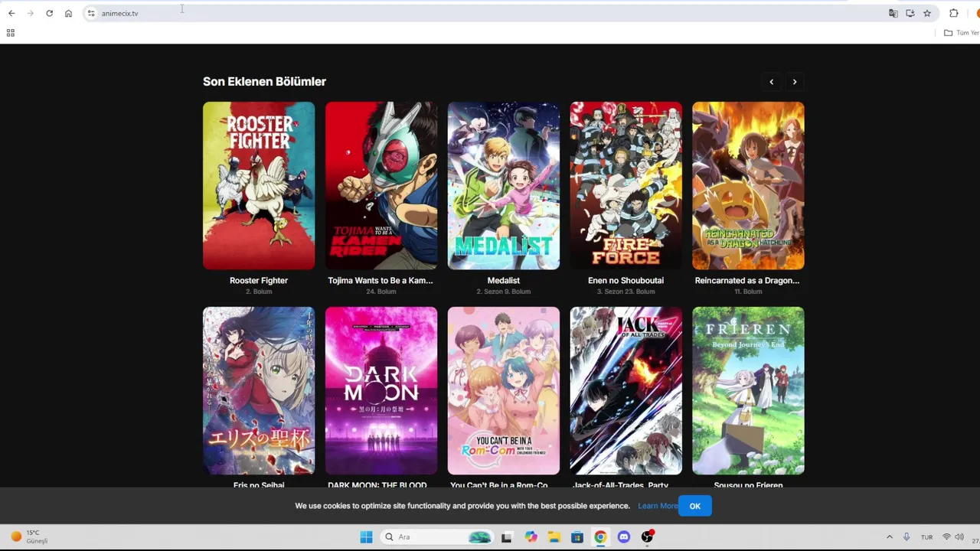Click the Medalist title link
980x551 pixels.
tap(504, 281)
